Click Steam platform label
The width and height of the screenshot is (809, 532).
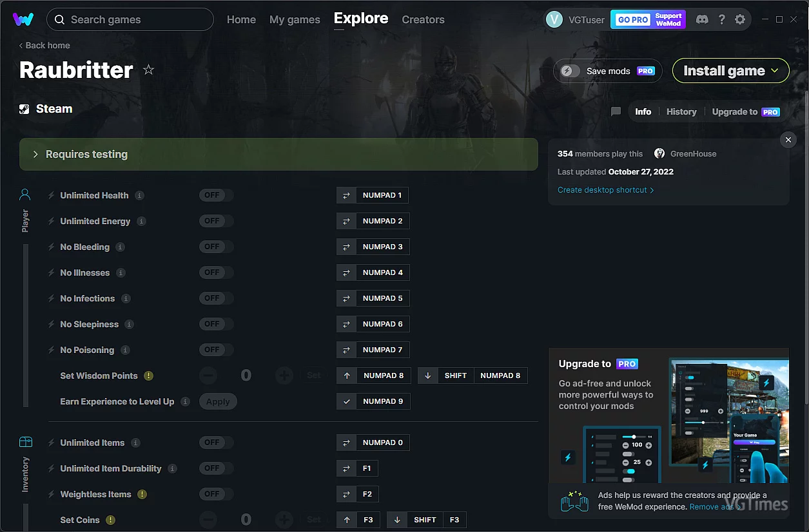coord(54,109)
